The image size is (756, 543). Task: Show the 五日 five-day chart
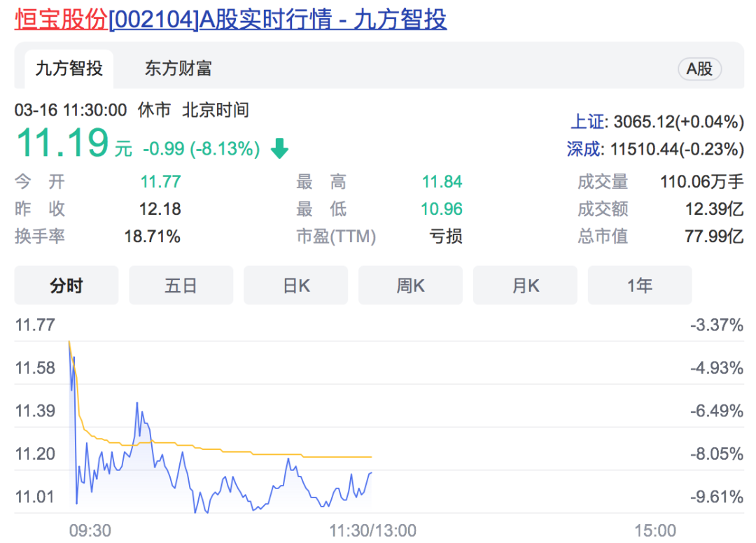click(x=181, y=285)
